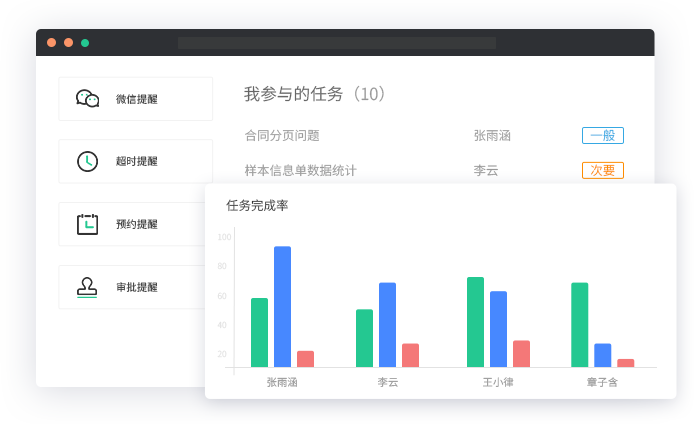
Task: Click the green bar for 王小律
Action: click(x=475, y=322)
